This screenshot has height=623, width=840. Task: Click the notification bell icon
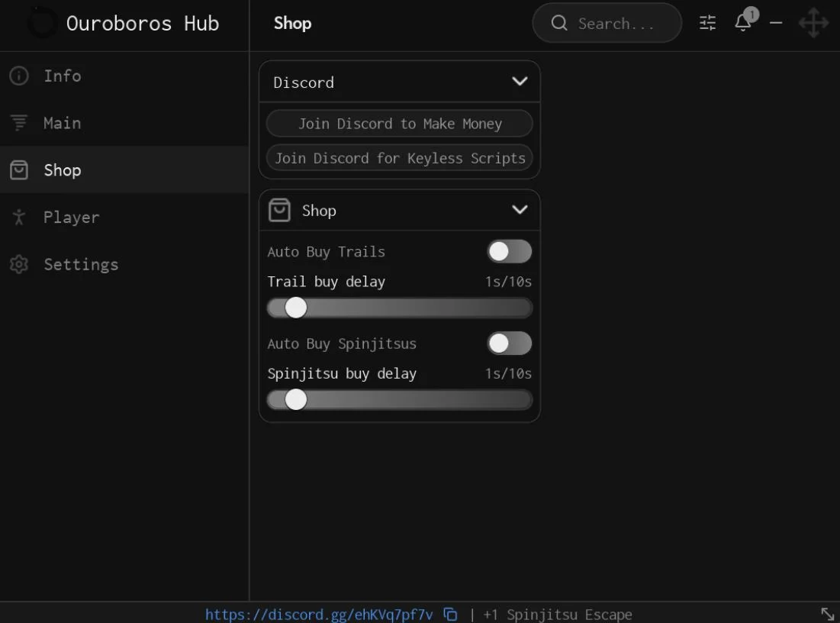point(743,22)
